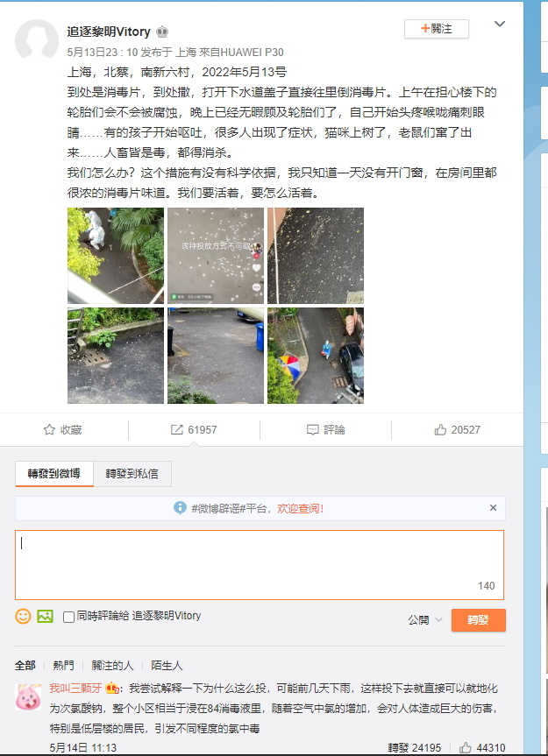Like the comment showing 44310 thumbs-up
The height and width of the screenshot is (756, 548).
point(465,748)
